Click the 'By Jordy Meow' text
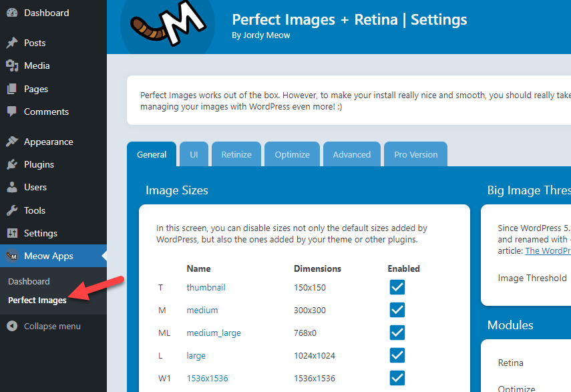The image size is (571, 392). 260,35
